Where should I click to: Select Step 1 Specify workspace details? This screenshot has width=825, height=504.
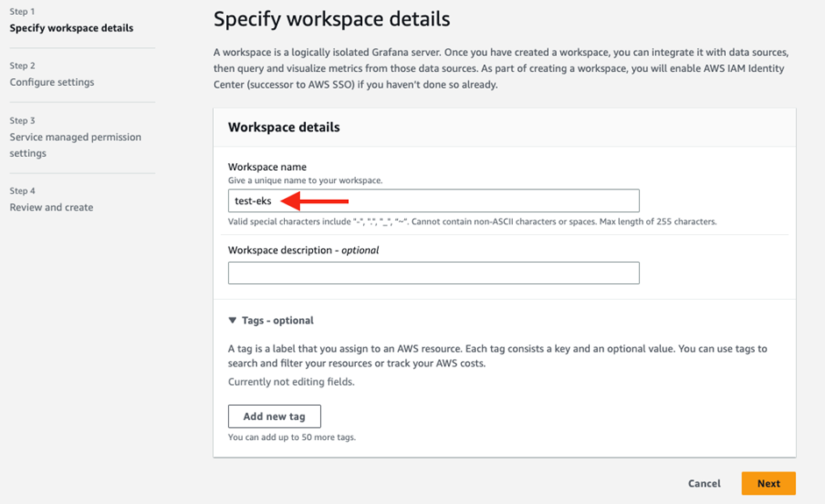[x=71, y=28]
